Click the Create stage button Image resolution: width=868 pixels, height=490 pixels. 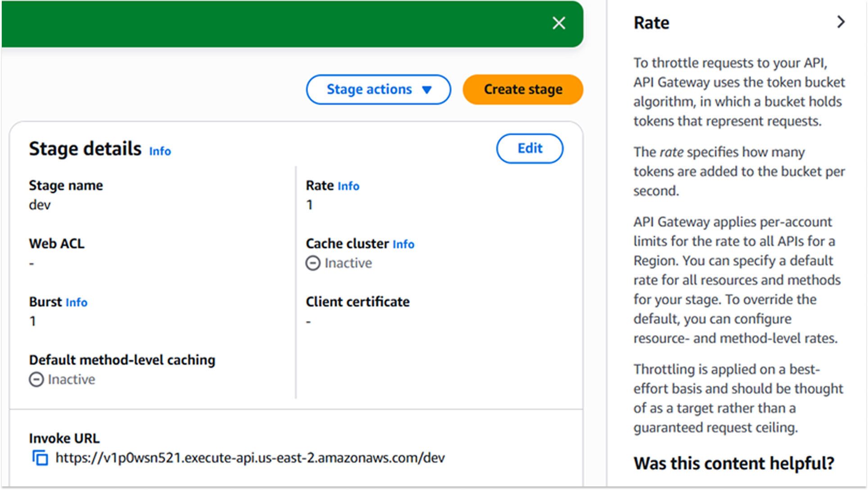point(523,90)
